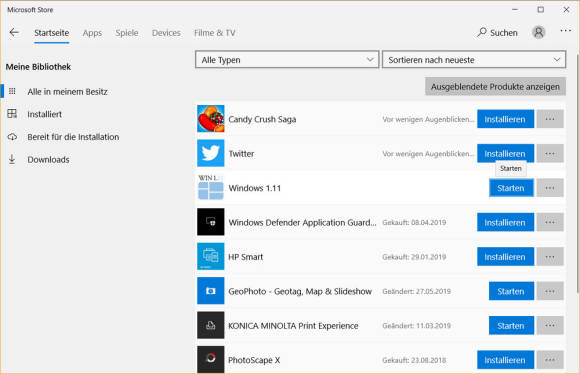Screen dimensions: 580x374
Task: Click GeoPhoto - Geotag, Map & Slideshow title
Action: [300, 291]
